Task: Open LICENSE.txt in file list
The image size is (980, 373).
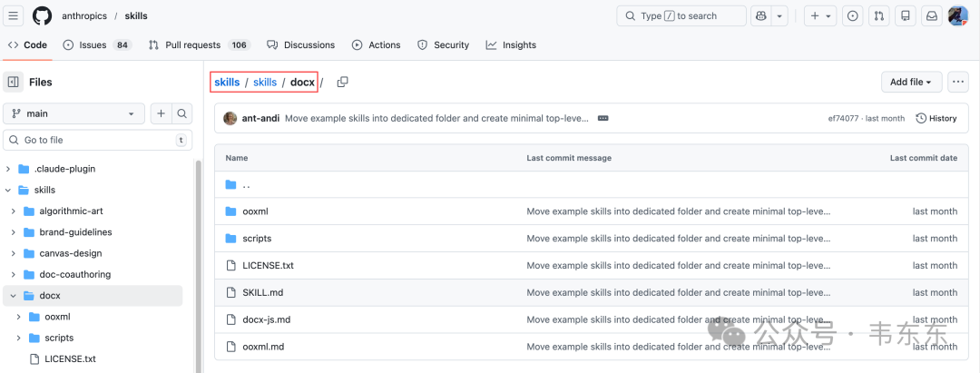Action: pos(268,265)
